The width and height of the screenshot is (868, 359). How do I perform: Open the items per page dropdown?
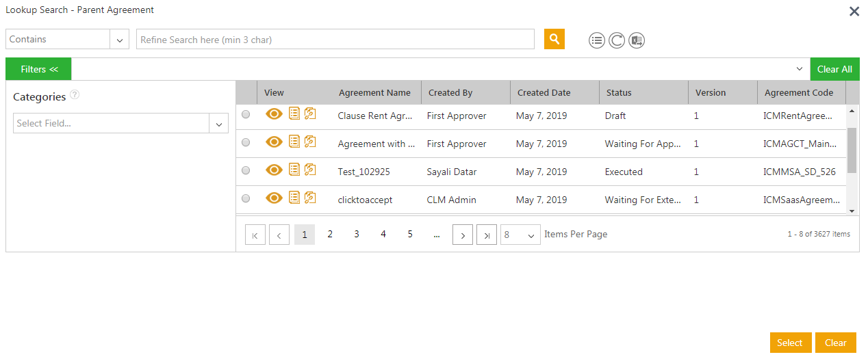pos(520,235)
